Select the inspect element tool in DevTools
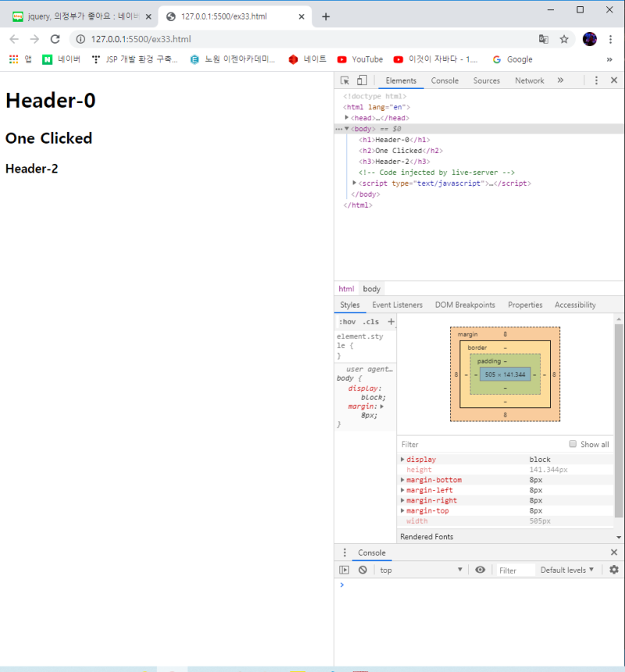 coord(345,80)
